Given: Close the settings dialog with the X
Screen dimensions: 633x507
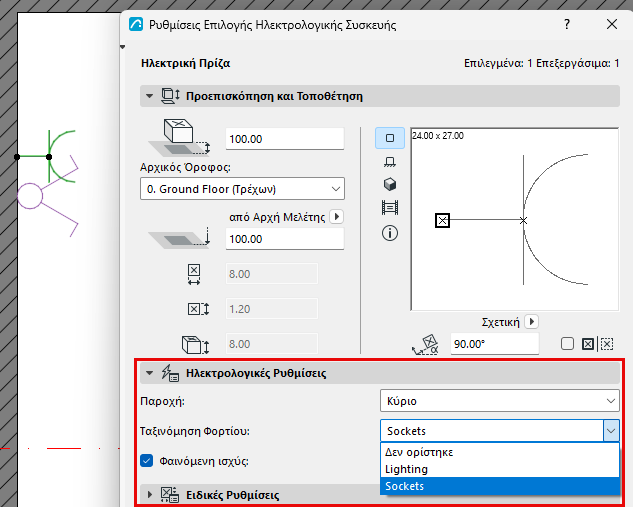Looking at the screenshot, I should click(612, 24).
